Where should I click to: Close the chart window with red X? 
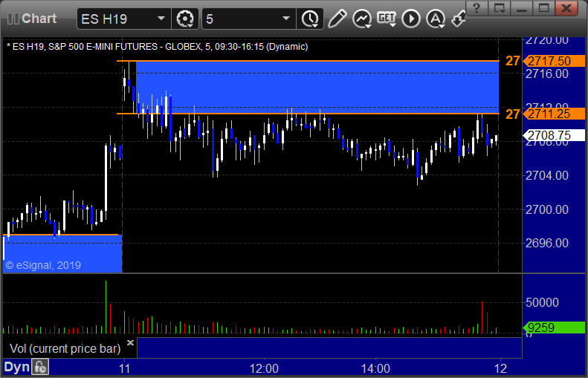click(x=566, y=7)
